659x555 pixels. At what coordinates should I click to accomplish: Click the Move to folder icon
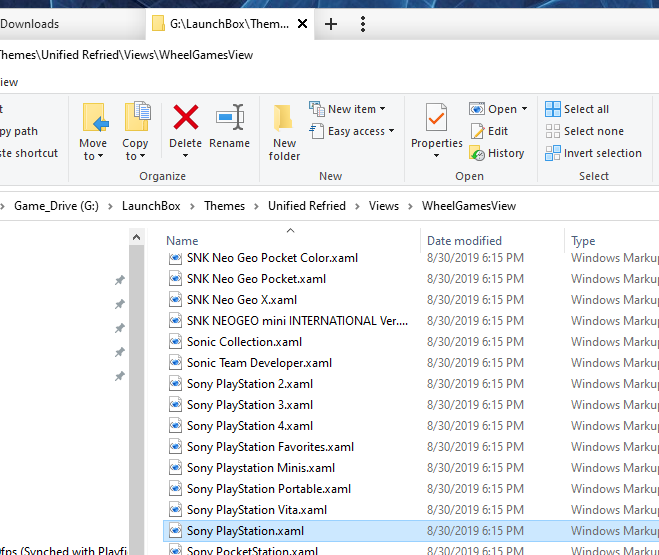95,117
